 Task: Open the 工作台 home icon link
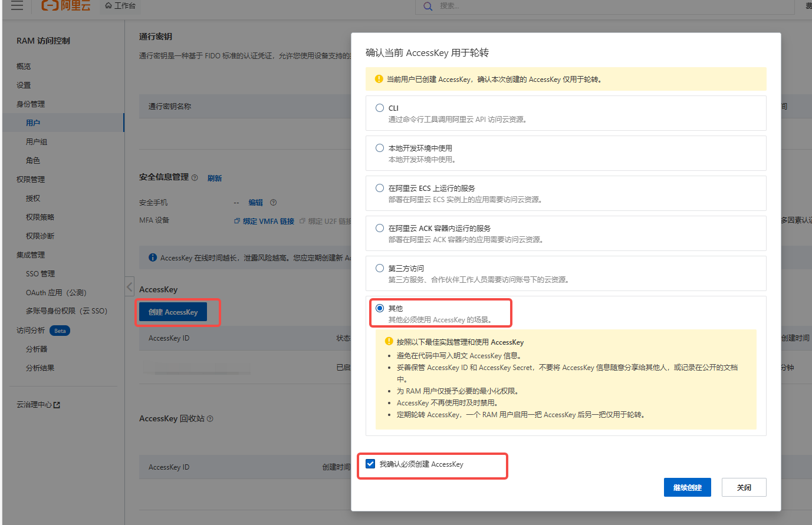click(120, 5)
